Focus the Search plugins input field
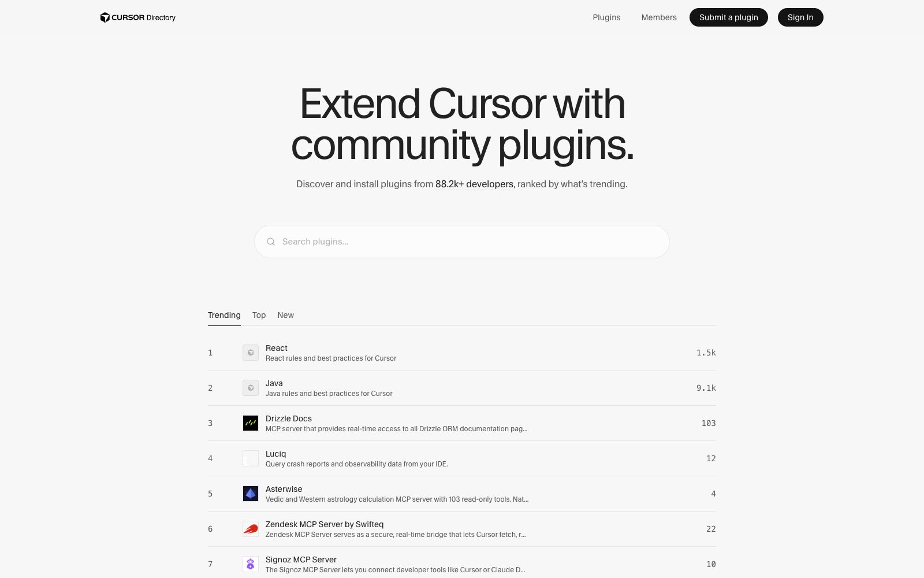924x578 pixels. [x=462, y=242]
